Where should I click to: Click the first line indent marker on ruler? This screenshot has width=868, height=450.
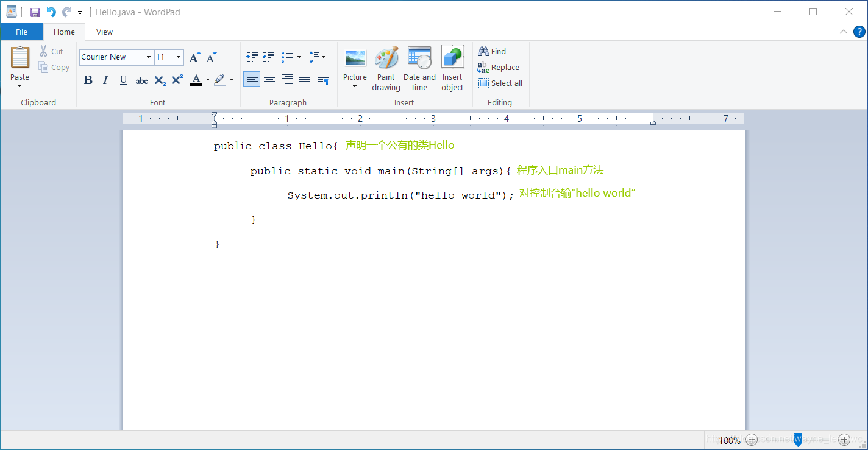(x=214, y=115)
